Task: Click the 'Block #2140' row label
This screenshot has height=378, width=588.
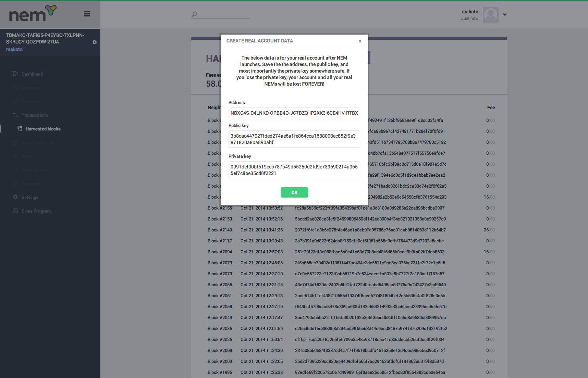Action: click(x=220, y=230)
